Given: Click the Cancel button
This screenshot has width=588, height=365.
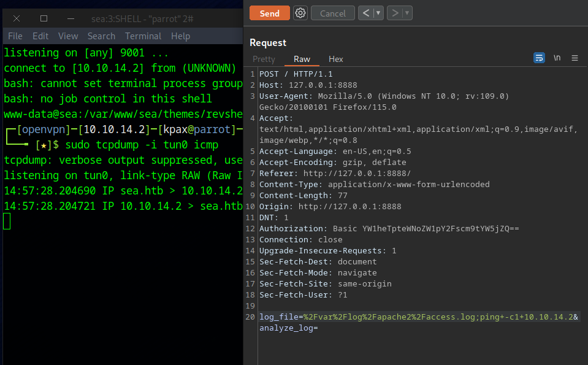Looking at the screenshot, I should point(332,13).
